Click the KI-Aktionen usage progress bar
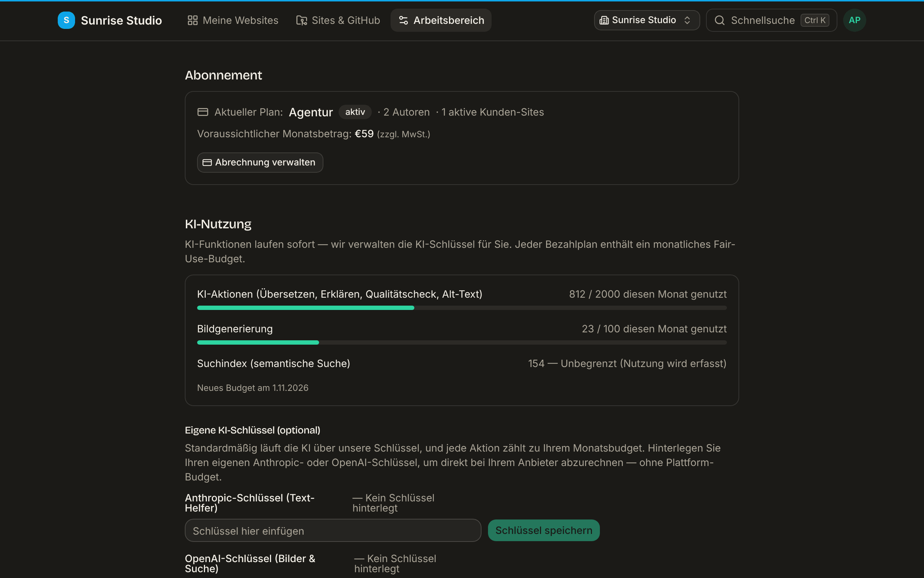 pos(462,308)
